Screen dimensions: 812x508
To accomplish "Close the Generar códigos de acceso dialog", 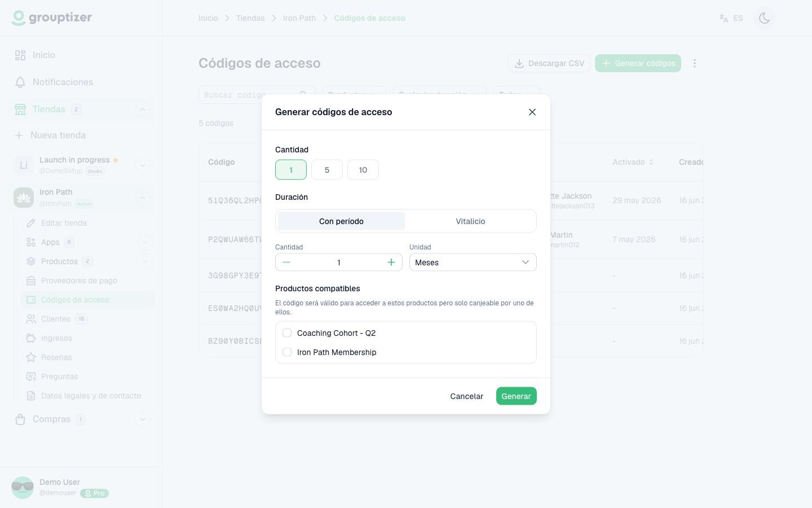I will tap(532, 112).
